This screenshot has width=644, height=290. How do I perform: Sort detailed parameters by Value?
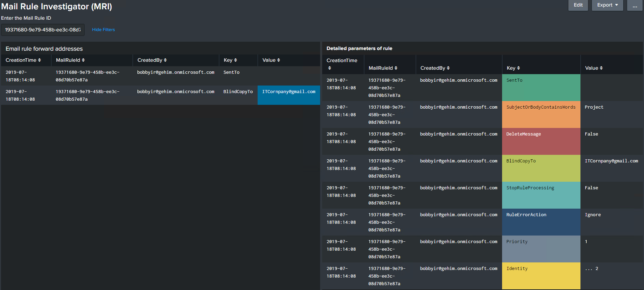coord(594,68)
